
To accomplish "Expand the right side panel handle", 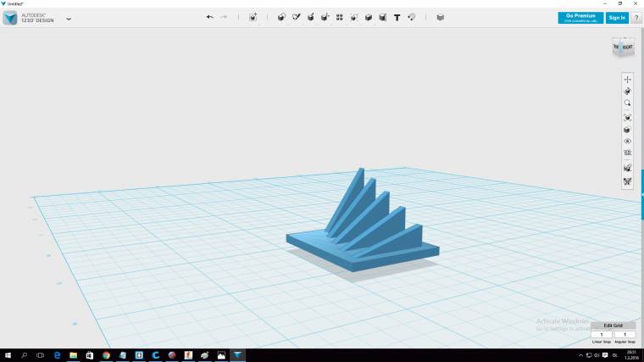I will [x=642, y=195].
